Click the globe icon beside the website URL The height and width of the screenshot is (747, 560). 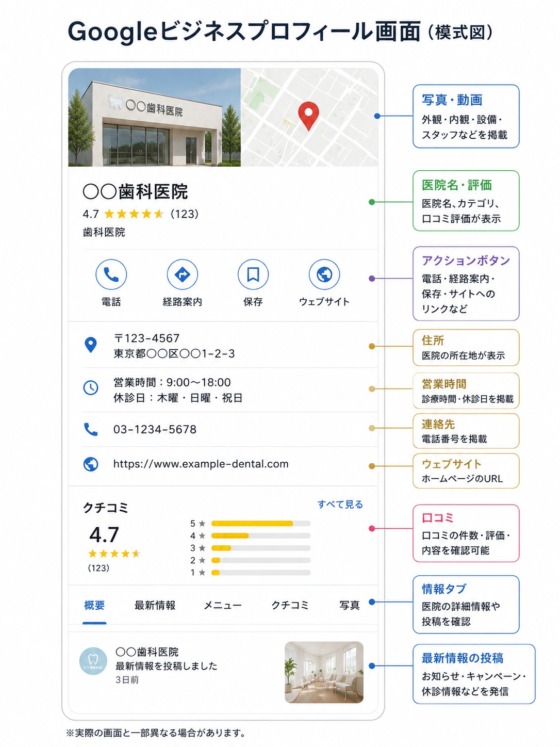tap(91, 464)
